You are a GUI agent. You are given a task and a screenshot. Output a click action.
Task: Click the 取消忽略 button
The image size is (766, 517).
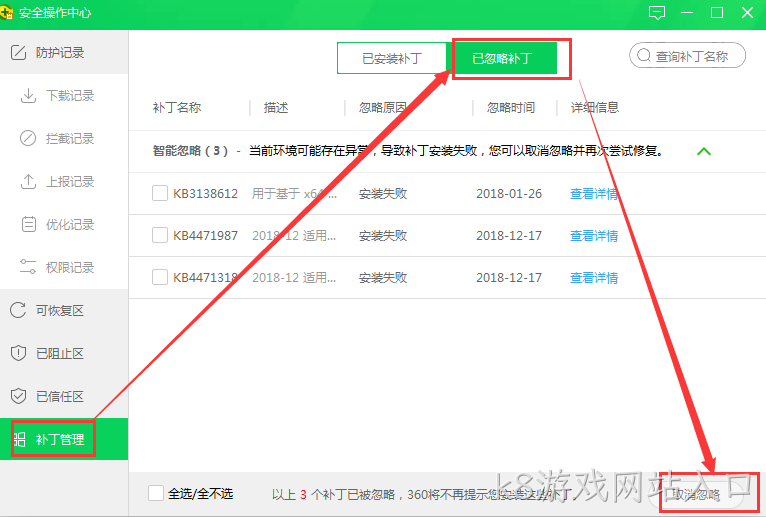696,495
